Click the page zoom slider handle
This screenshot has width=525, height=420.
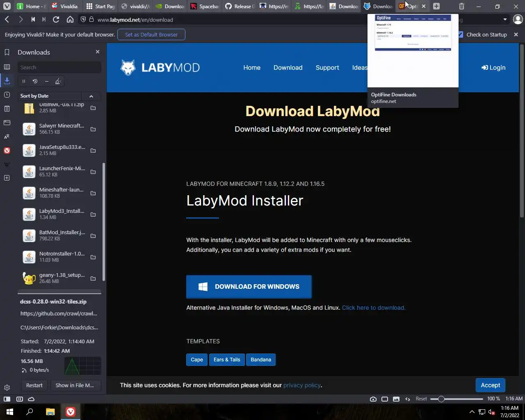click(x=441, y=399)
